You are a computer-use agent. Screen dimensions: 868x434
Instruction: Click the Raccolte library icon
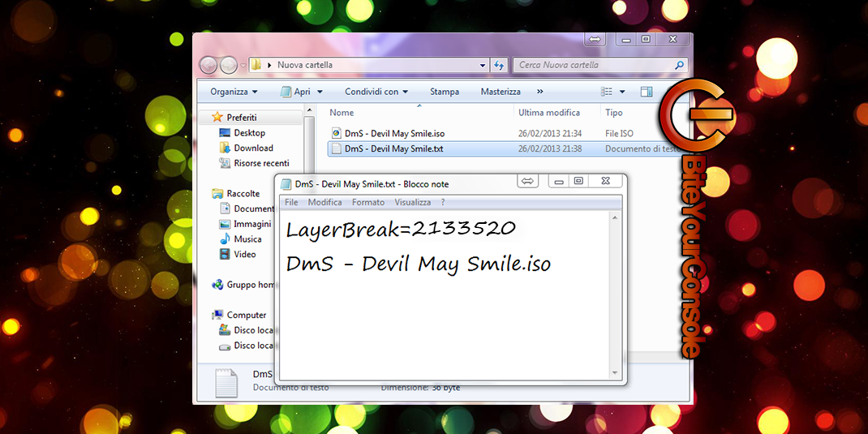(x=217, y=194)
